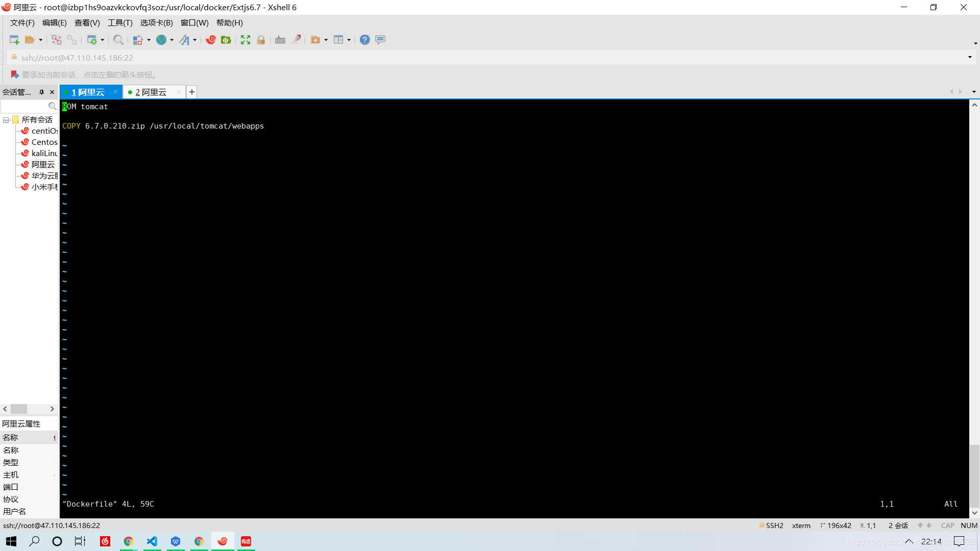Click the new file icon in toolbar
Viewport: 980px width, 551px height.
point(13,40)
